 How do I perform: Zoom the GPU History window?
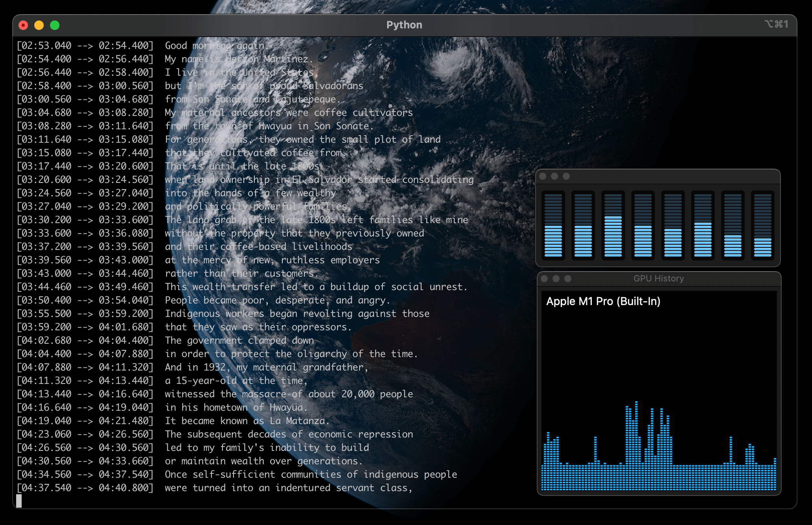(x=568, y=279)
